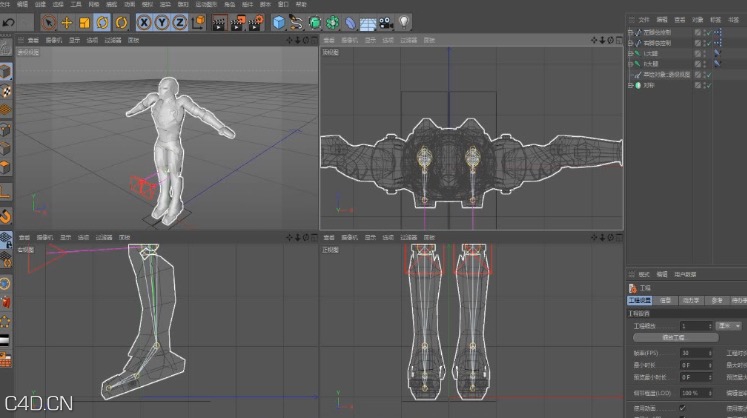Viewport: 747px width, 418px height.
Task: Toggle enable checkmark on 平滑对象 row
Action: point(709,75)
